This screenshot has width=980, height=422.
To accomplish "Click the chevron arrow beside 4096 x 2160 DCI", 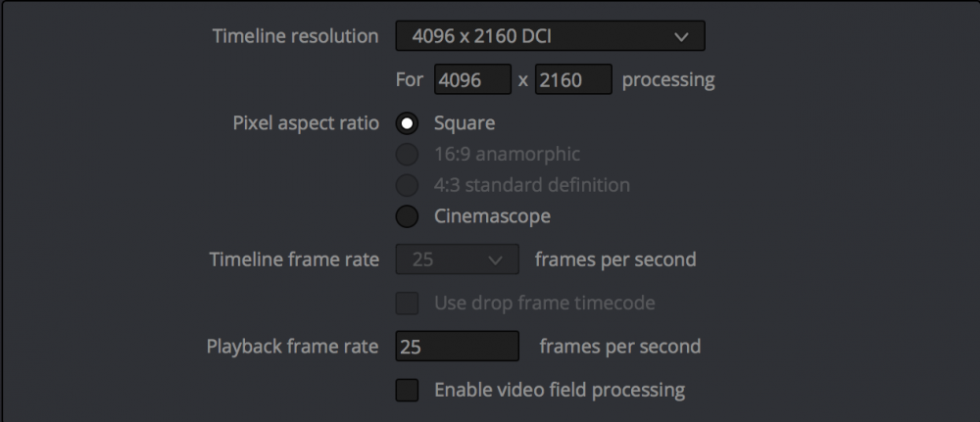I will click(682, 37).
